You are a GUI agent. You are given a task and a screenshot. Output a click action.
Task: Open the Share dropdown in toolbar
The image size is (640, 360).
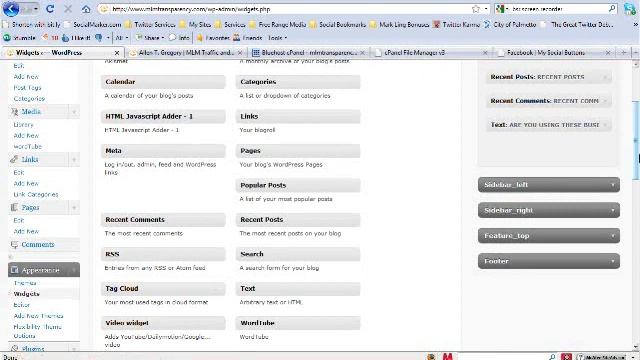click(x=150, y=38)
